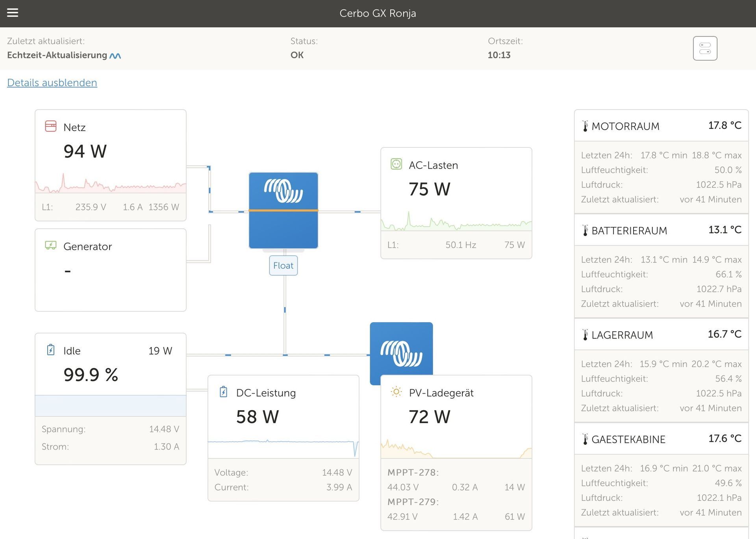Click the AC-Lasten 75 W heading value
Viewport: 756px width, 539px height.
pyautogui.click(x=430, y=189)
